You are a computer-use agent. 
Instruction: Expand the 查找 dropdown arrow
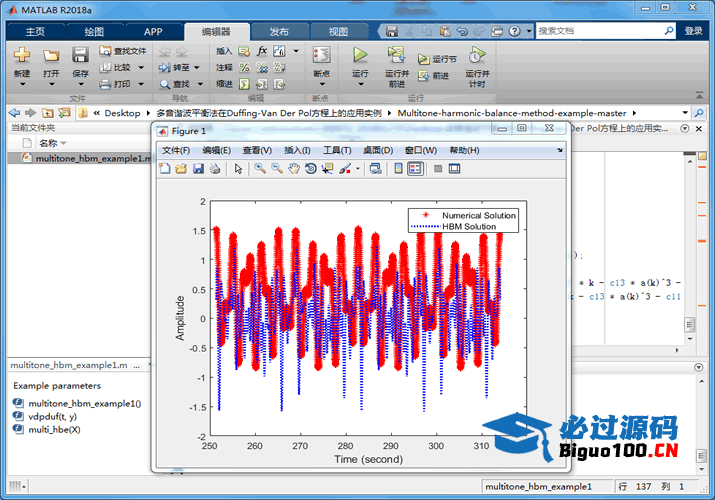pos(200,84)
